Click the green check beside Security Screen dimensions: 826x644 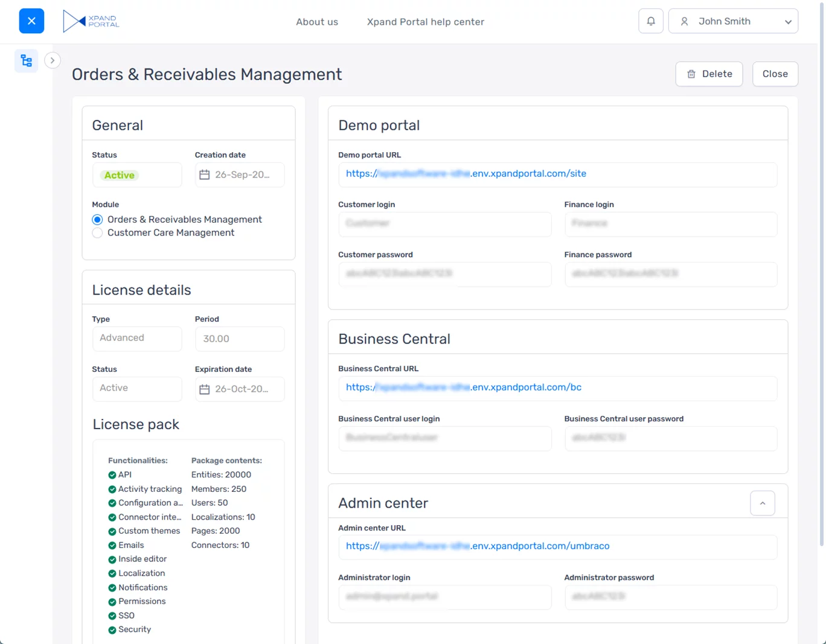click(x=112, y=630)
